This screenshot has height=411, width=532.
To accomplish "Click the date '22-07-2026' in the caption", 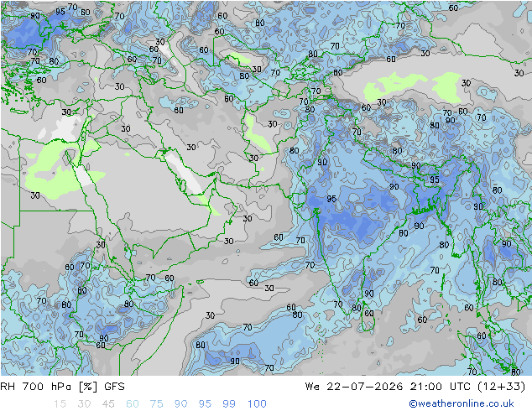I will [365, 386].
